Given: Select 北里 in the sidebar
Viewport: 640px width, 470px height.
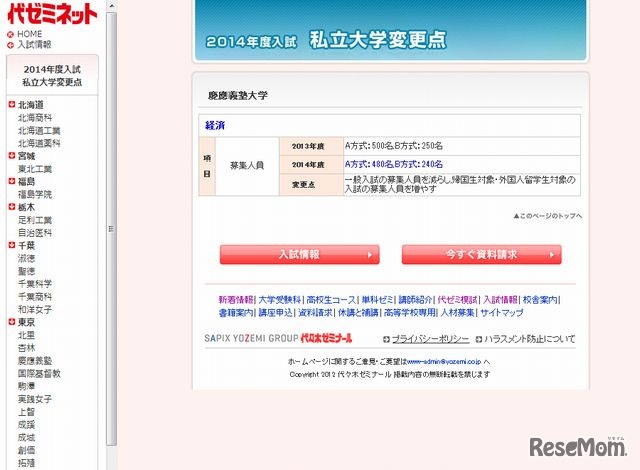Looking at the screenshot, I should (26, 335).
